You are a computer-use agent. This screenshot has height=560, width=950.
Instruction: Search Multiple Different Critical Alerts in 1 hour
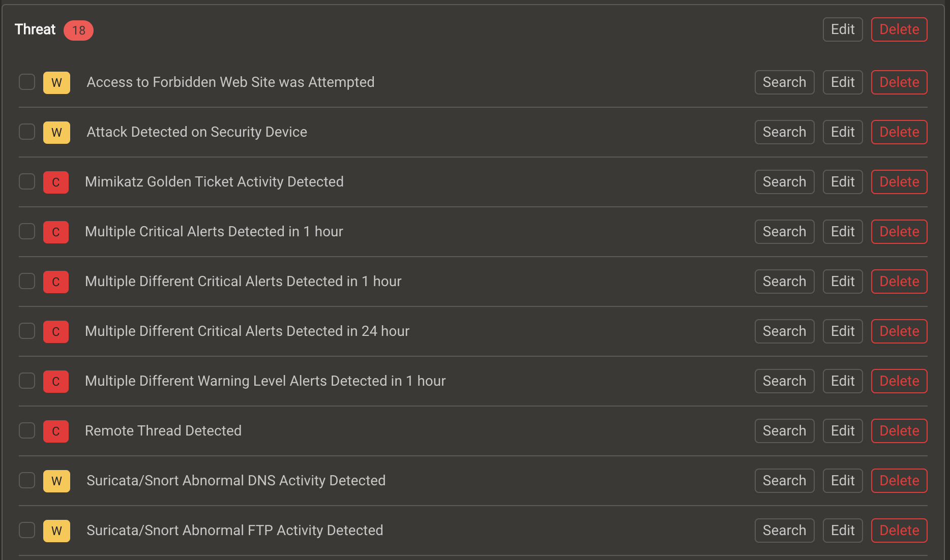pos(784,282)
